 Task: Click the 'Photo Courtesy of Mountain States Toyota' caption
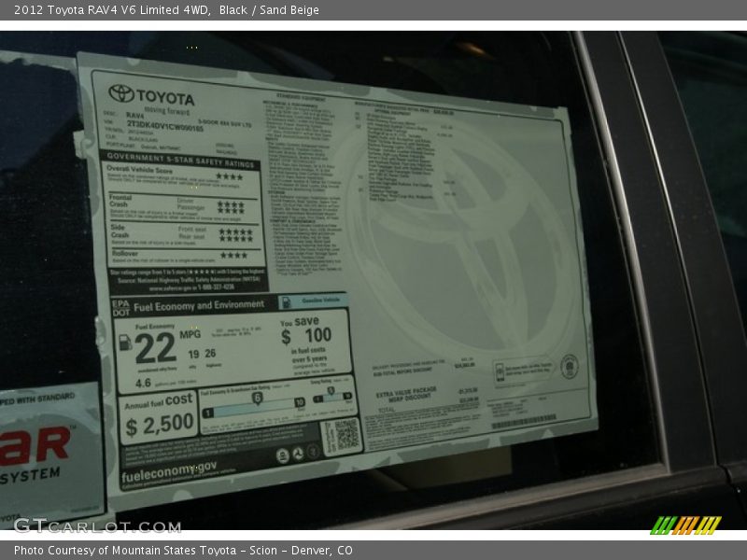pos(125,551)
